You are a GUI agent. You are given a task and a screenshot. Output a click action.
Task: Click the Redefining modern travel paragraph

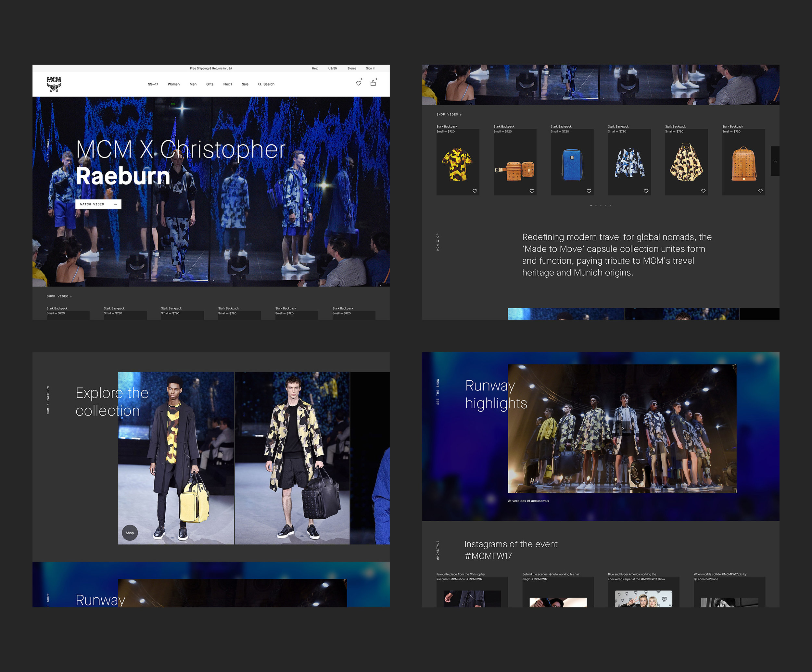(x=617, y=255)
